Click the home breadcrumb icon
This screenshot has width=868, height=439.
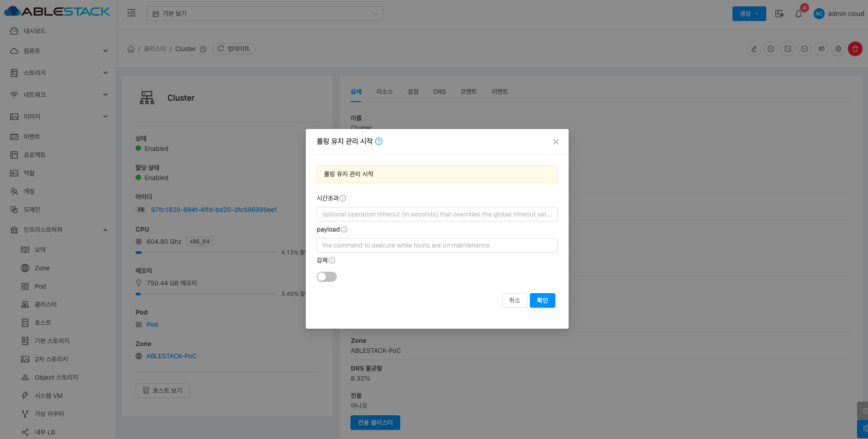(x=131, y=49)
